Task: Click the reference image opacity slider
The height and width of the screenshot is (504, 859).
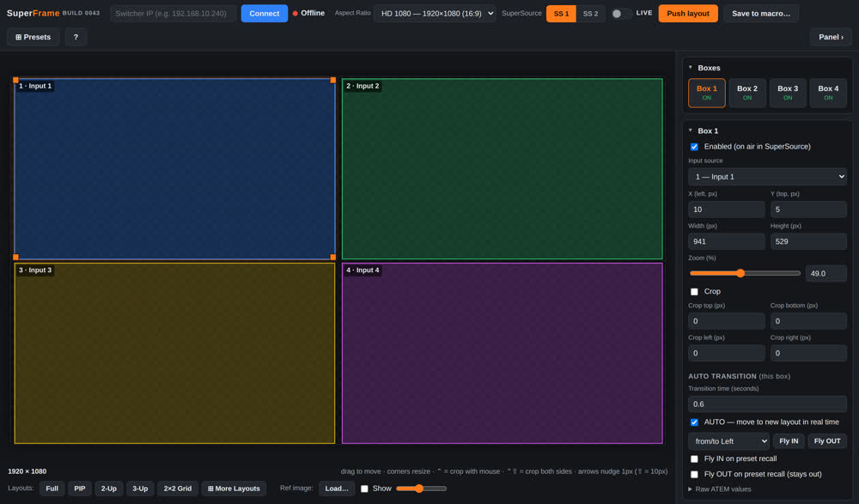Action: tap(421, 489)
